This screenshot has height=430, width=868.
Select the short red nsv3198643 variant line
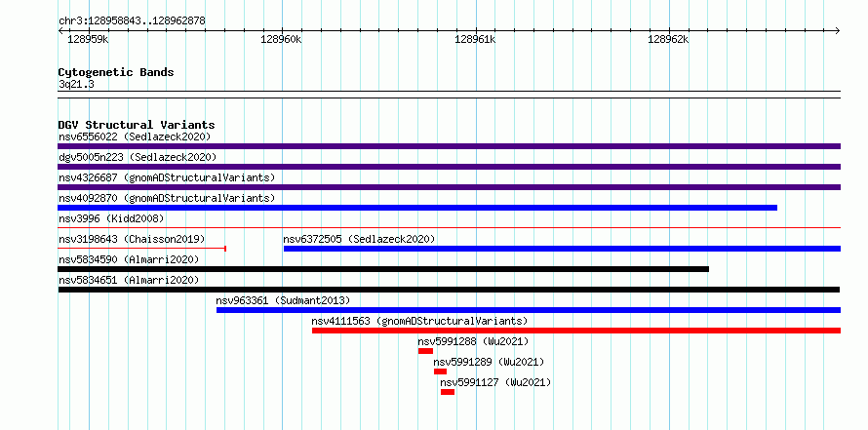(141, 249)
